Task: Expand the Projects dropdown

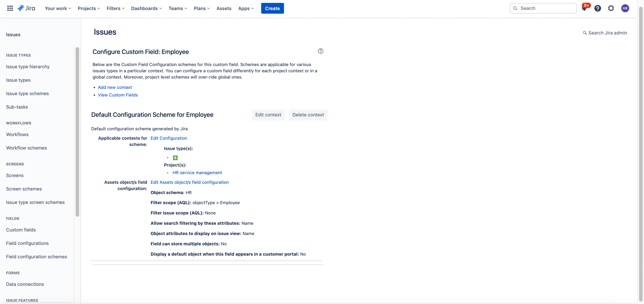Action: point(89,8)
